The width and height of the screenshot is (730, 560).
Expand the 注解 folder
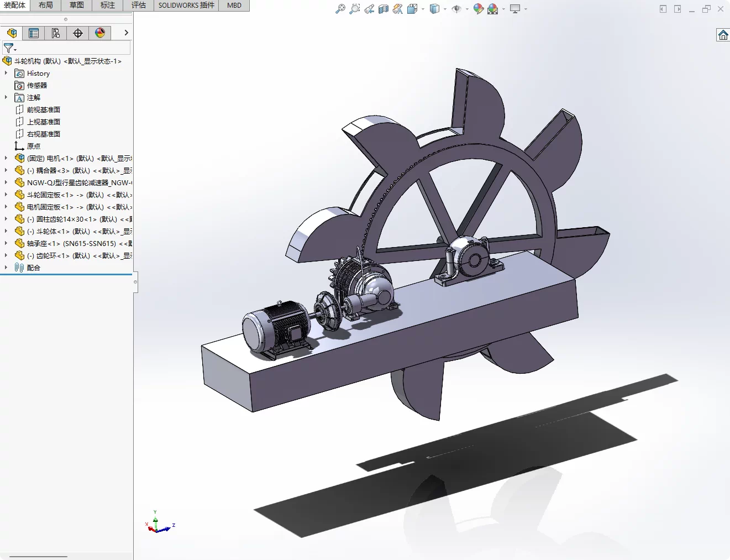click(x=6, y=97)
